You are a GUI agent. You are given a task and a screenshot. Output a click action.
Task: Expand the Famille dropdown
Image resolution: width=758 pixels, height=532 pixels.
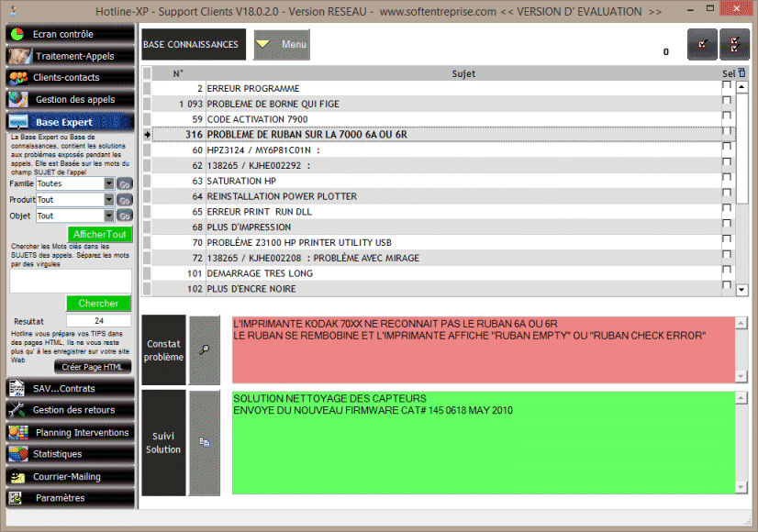(109, 183)
